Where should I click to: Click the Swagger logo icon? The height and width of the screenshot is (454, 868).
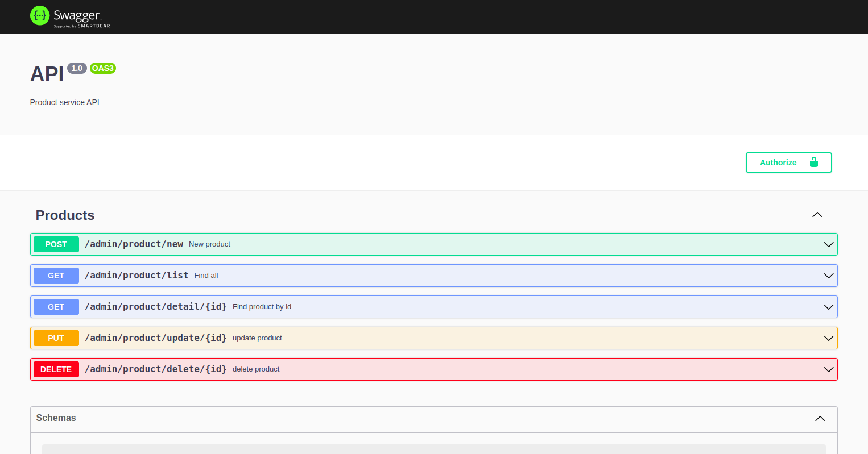tap(40, 16)
